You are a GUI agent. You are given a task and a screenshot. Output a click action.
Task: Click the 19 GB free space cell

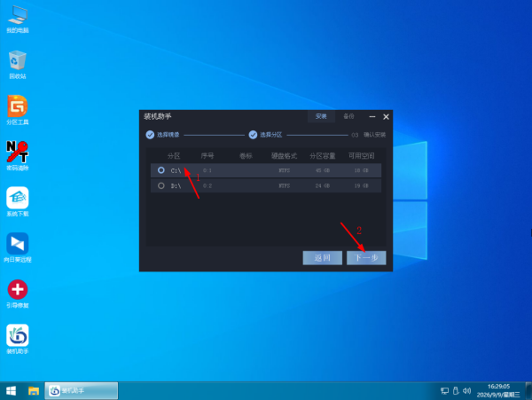point(361,185)
